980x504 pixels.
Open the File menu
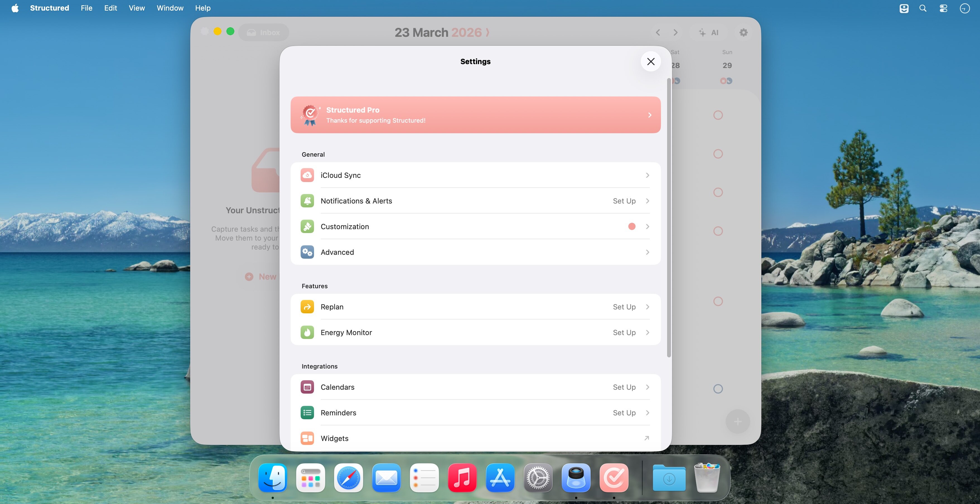[86, 8]
